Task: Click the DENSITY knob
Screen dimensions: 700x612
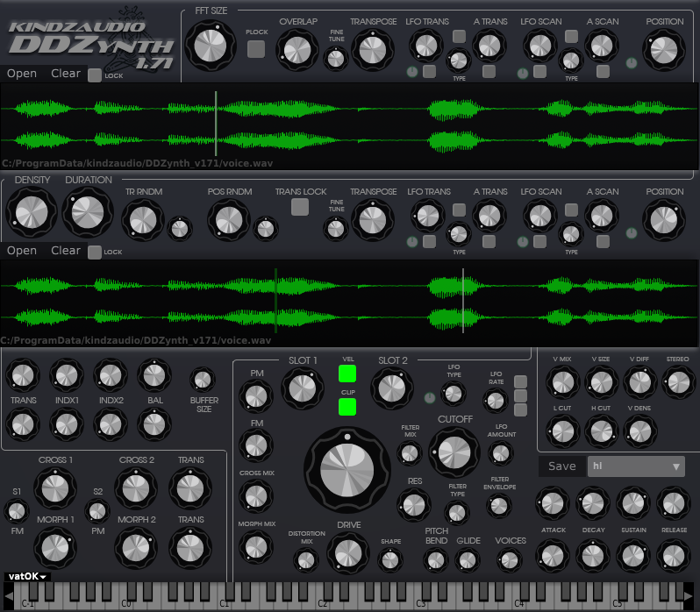Action: (32, 212)
